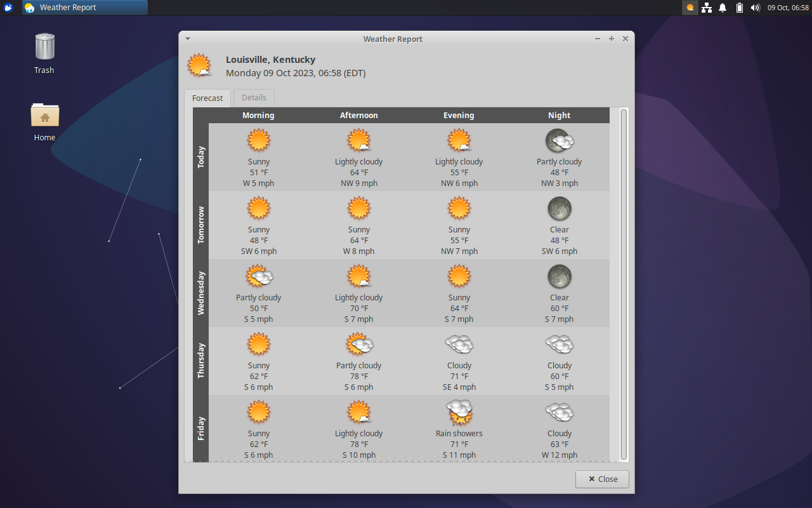812x508 pixels.
Task: Click the 'W 8 mph' wind value
Action: click(x=359, y=251)
